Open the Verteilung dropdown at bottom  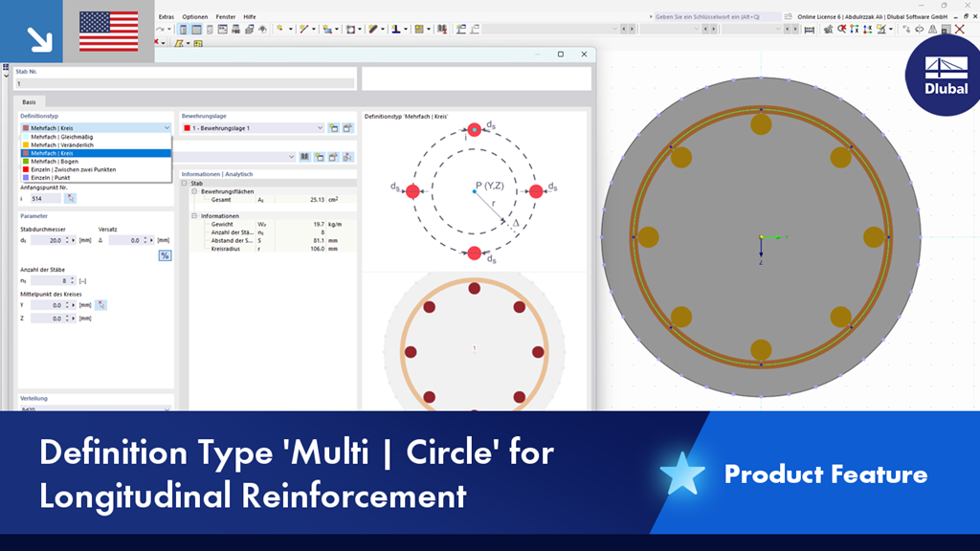(96, 408)
